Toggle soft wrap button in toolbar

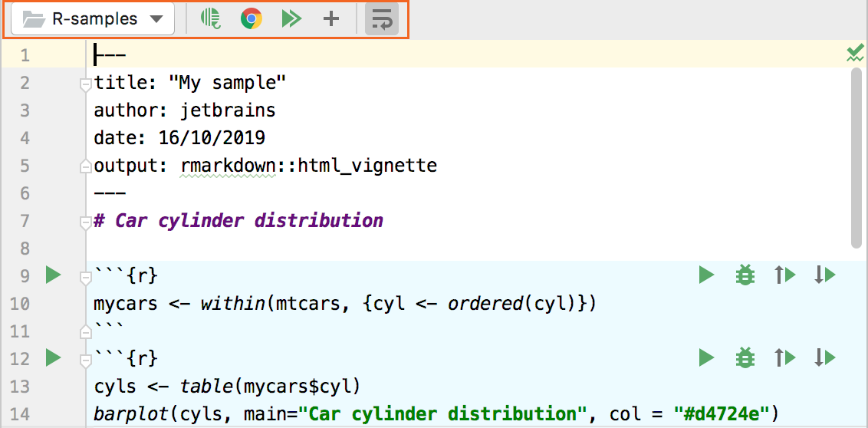click(382, 19)
